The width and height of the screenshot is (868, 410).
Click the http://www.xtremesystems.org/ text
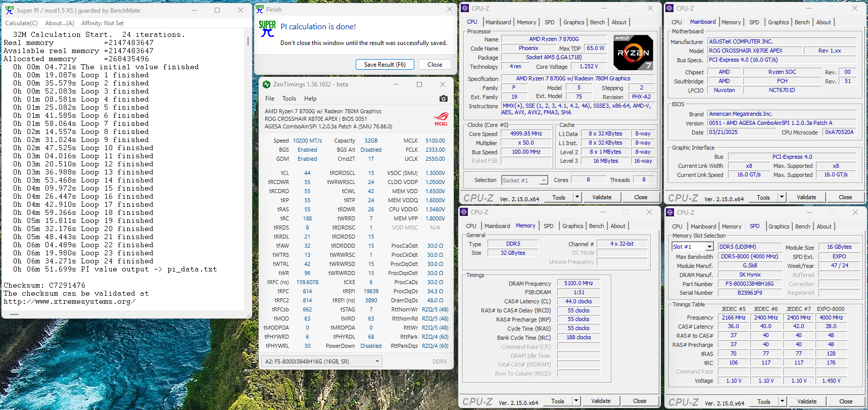(x=69, y=302)
